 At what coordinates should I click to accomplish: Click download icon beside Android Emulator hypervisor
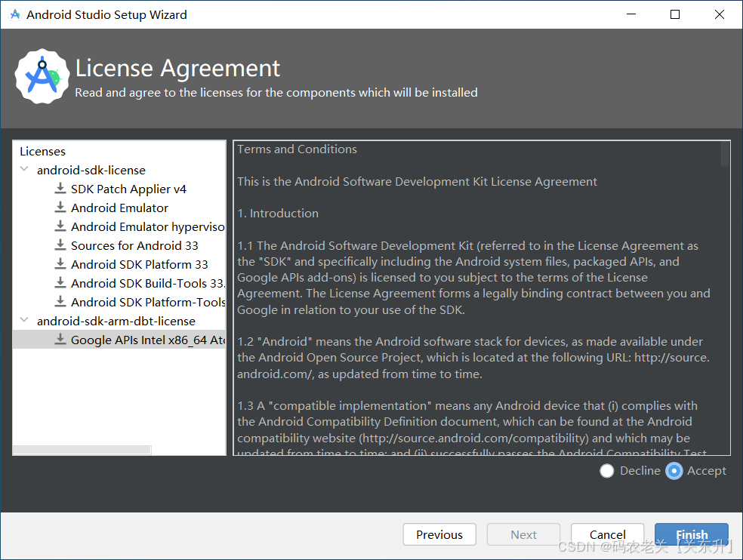(x=60, y=226)
